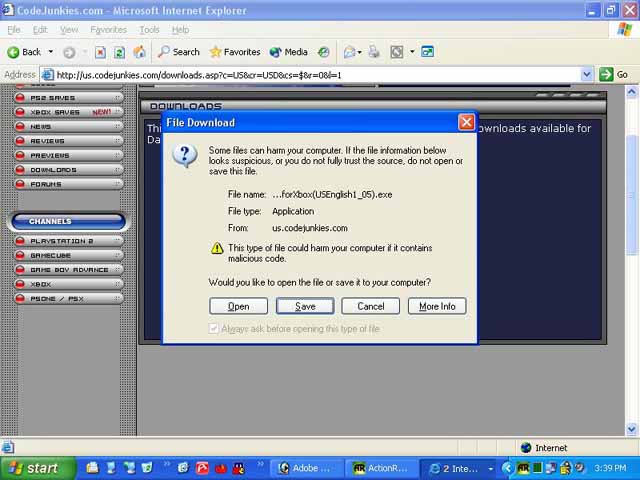Image resolution: width=640 pixels, height=480 pixels.
Task: Select PSone / PSX channel
Action: click(x=69, y=298)
